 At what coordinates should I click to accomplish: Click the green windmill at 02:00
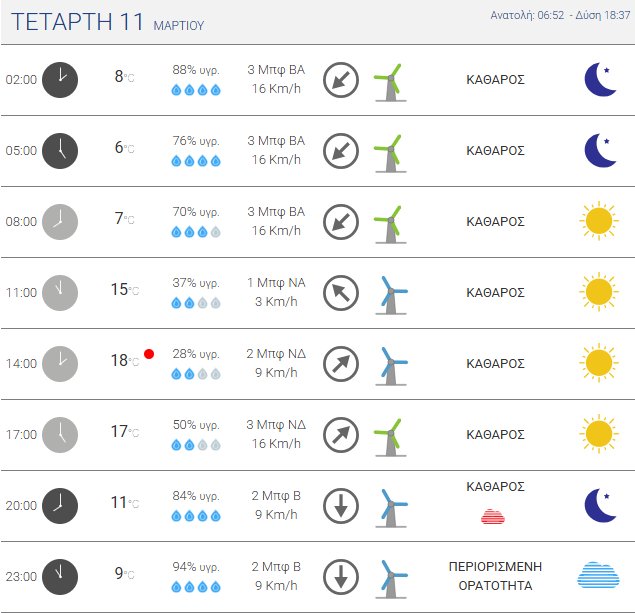coord(388,80)
